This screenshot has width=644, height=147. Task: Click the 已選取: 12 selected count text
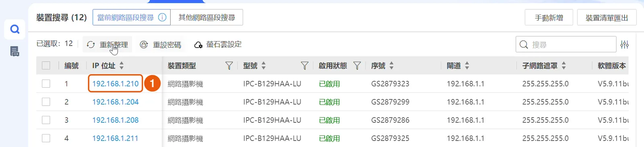pyautogui.click(x=55, y=44)
